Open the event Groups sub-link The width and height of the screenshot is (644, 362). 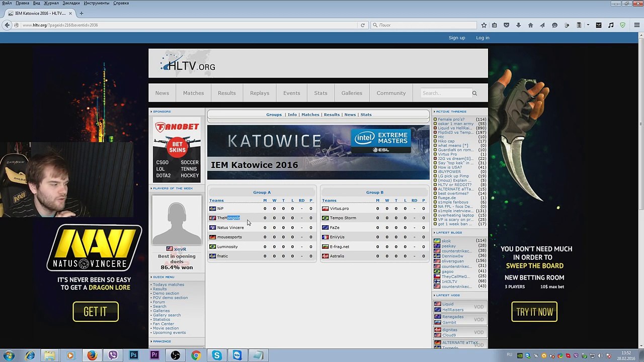tap(274, 115)
